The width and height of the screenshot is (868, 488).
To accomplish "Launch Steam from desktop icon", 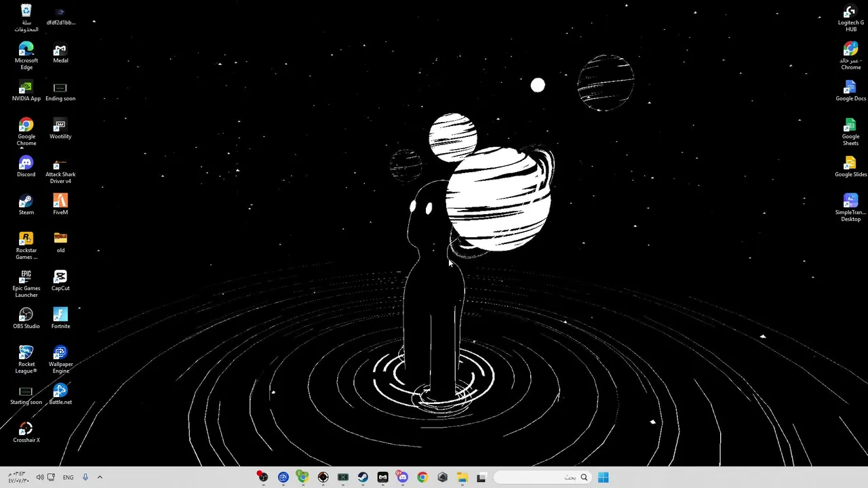I will pyautogui.click(x=26, y=205).
